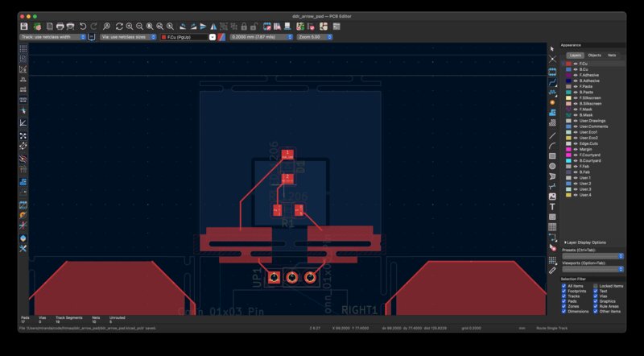The width and height of the screenshot is (644, 356).
Task: Click the Refresh view icon
Action: pyautogui.click(x=118, y=27)
